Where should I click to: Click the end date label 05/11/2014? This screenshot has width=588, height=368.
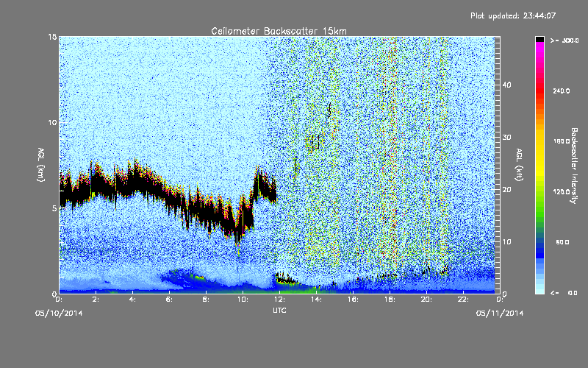(500, 314)
